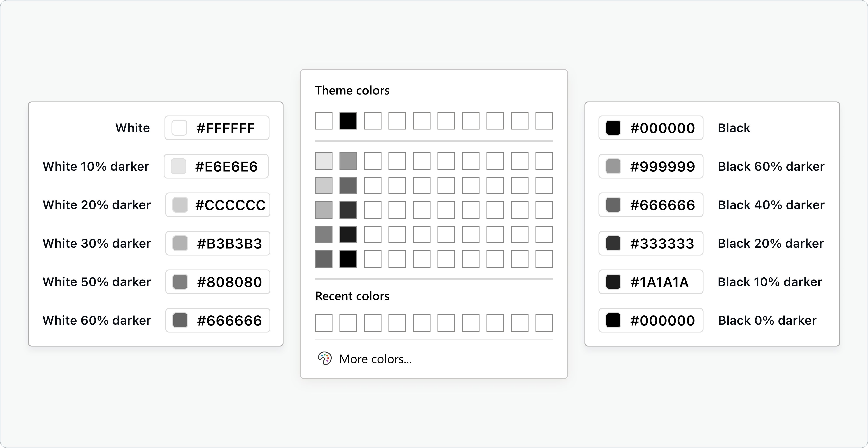Select the white swatch in top theme row
This screenshot has height=448, width=868.
(324, 121)
